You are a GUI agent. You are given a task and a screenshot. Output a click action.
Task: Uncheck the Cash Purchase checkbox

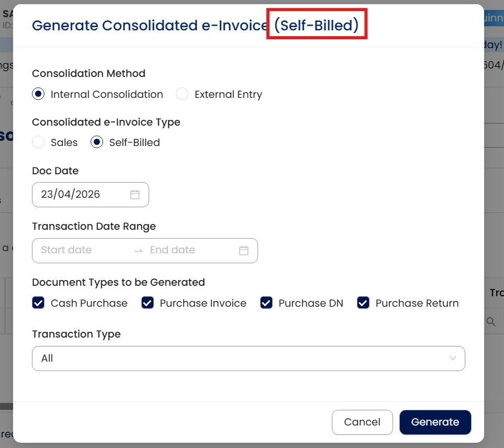(x=38, y=303)
